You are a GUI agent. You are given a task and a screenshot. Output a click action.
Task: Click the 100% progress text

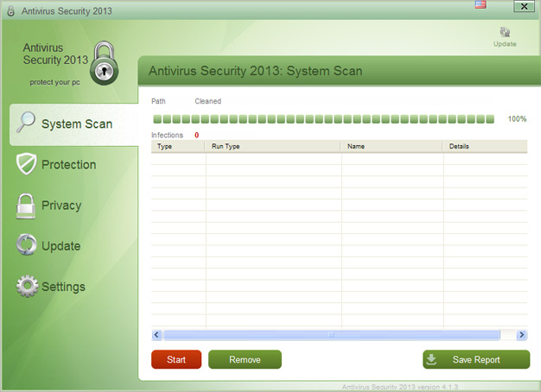(x=517, y=119)
